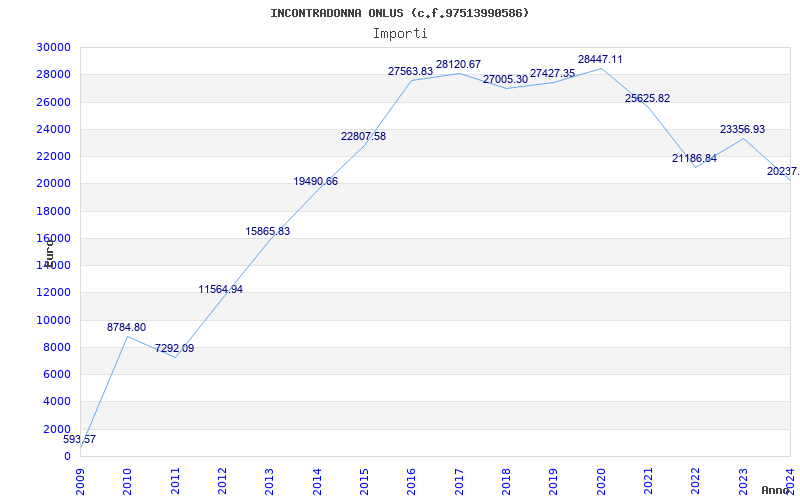Select the 23356.93 data label

[x=742, y=130]
